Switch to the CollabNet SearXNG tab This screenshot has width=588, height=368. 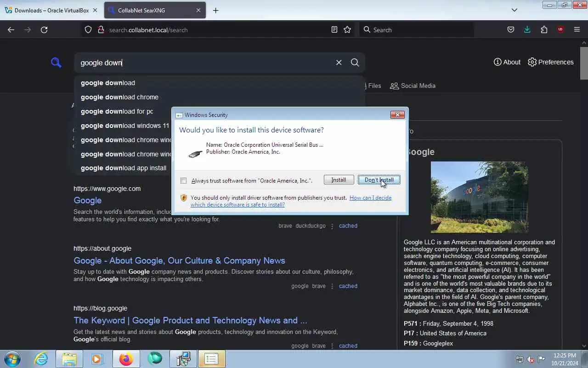click(154, 10)
